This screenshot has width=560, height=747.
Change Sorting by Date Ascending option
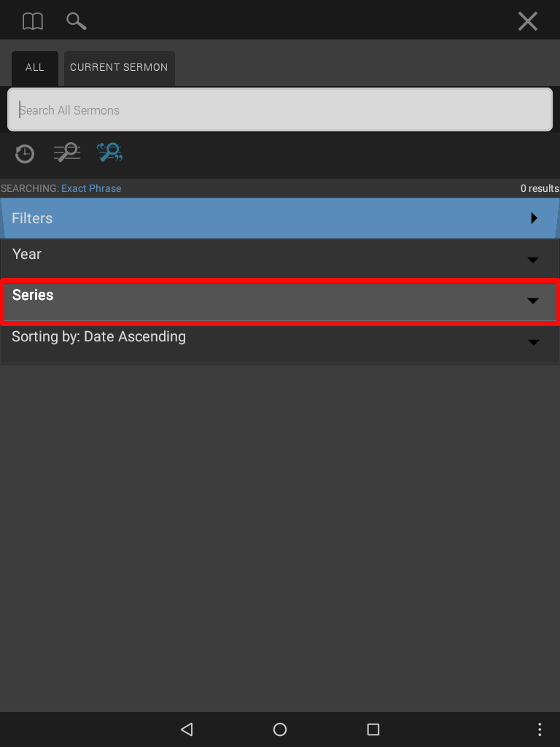pyautogui.click(x=280, y=343)
